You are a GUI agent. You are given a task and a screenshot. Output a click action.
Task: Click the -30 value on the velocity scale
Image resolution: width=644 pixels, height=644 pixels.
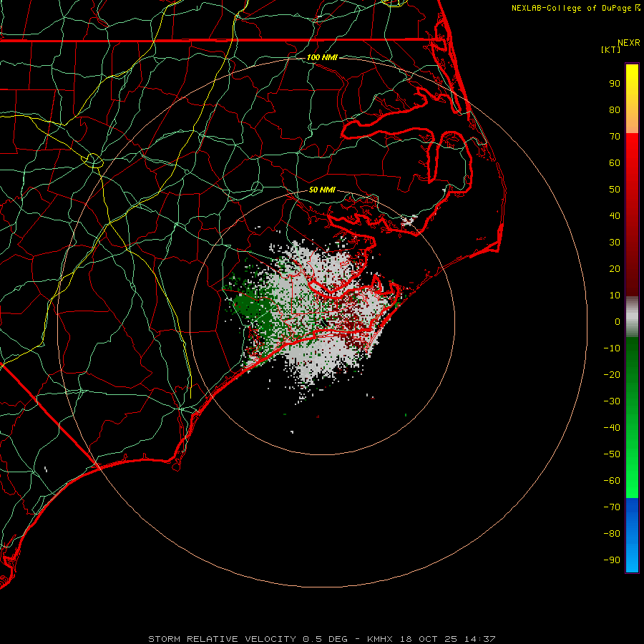point(612,401)
